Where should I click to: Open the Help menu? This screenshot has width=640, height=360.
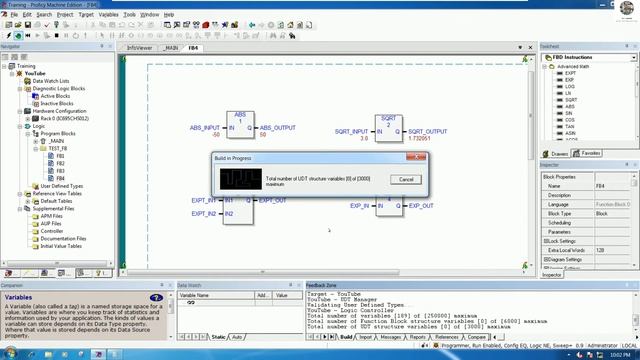point(169,15)
